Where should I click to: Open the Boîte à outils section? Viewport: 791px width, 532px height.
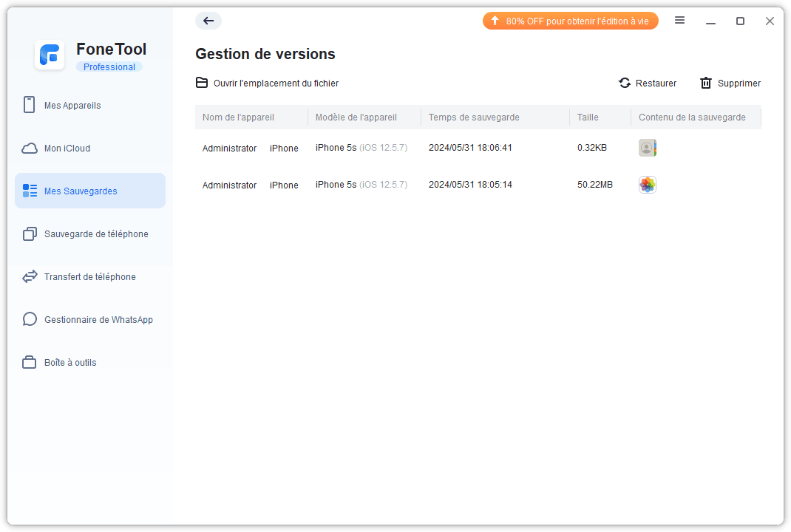click(70, 363)
